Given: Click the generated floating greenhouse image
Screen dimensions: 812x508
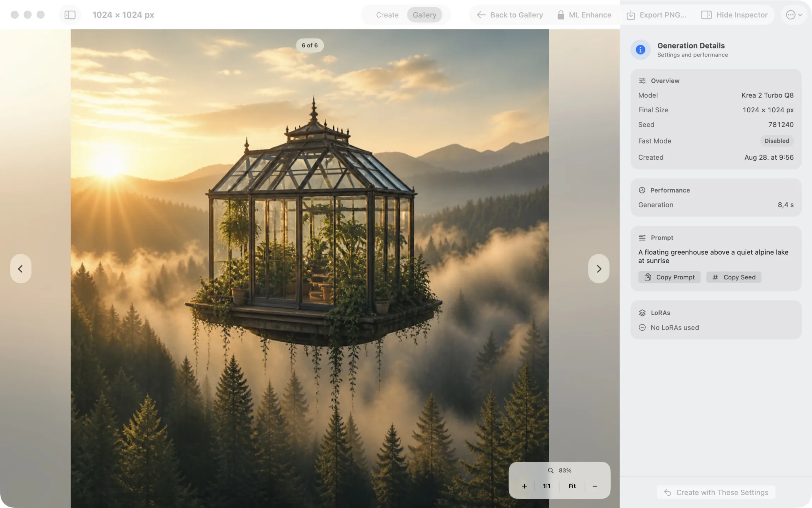Looking at the screenshot, I should pos(310,268).
